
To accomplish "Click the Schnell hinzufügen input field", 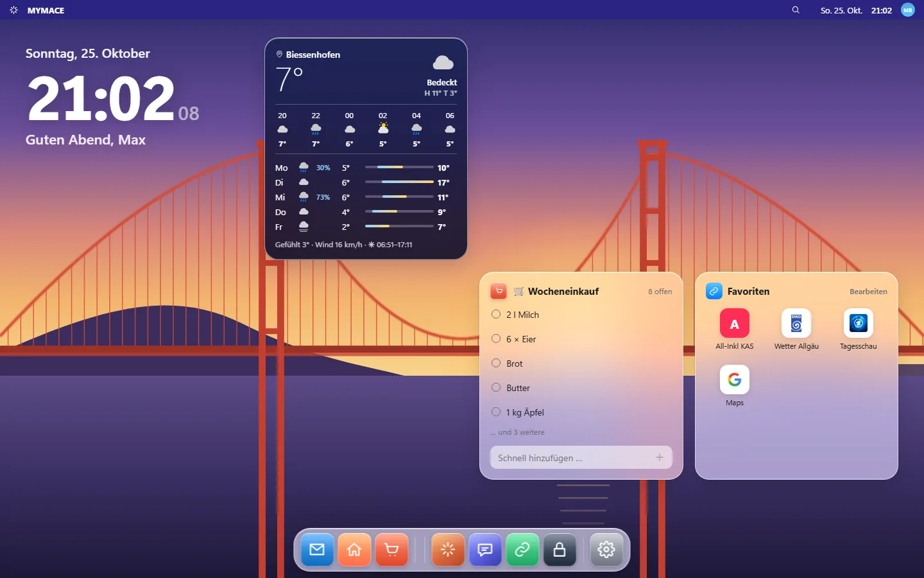I will point(581,457).
